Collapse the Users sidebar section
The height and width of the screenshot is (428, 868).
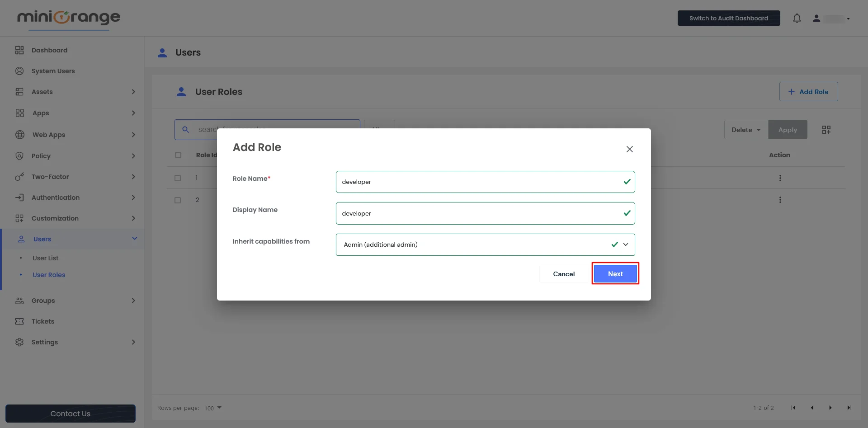click(x=134, y=239)
